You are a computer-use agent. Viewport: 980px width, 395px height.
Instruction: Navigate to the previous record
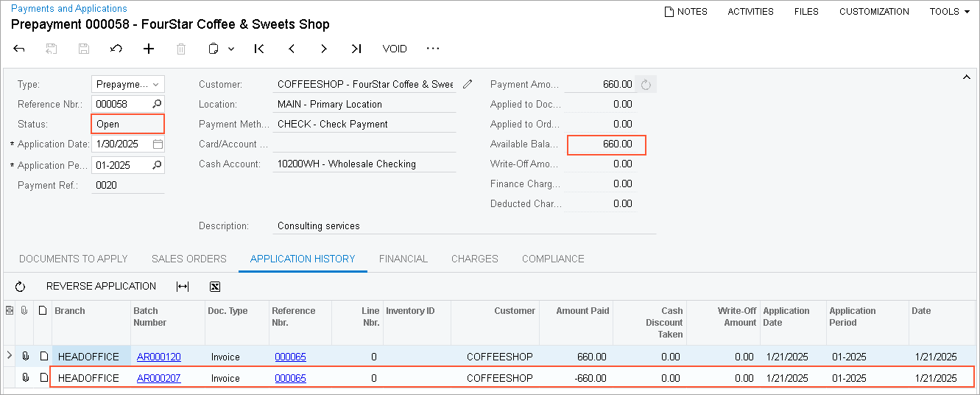click(292, 49)
